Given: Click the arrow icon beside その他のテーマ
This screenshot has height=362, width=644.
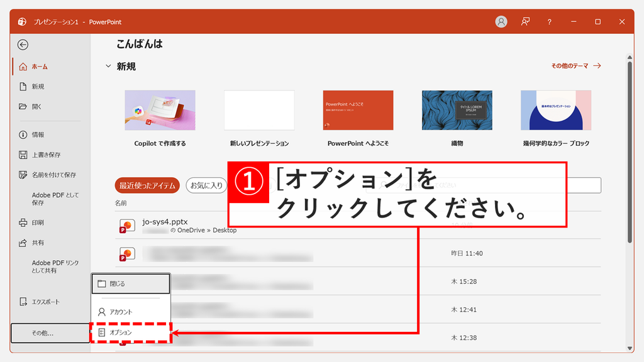Looking at the screenshot, I should 597,65.
